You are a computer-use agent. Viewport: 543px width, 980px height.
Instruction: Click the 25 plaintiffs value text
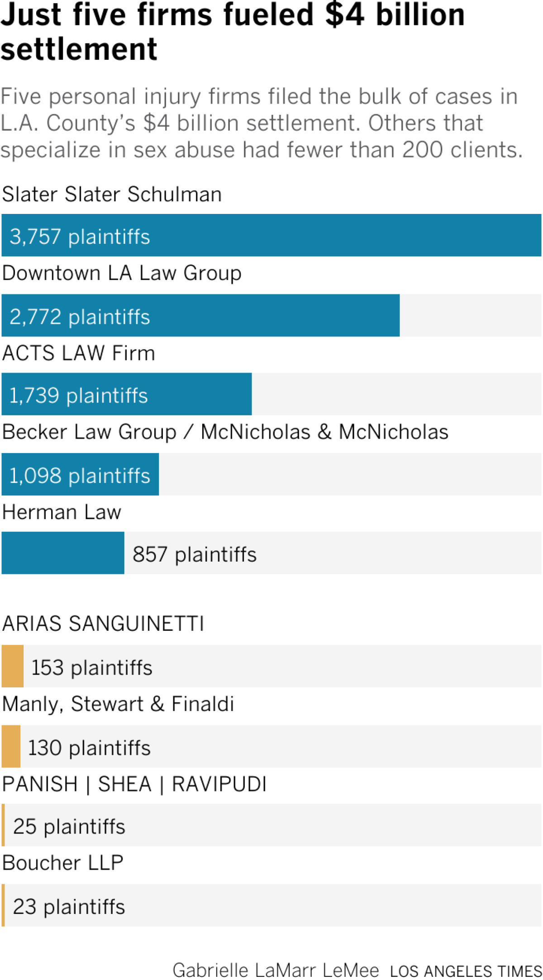[x=69, y=826]
